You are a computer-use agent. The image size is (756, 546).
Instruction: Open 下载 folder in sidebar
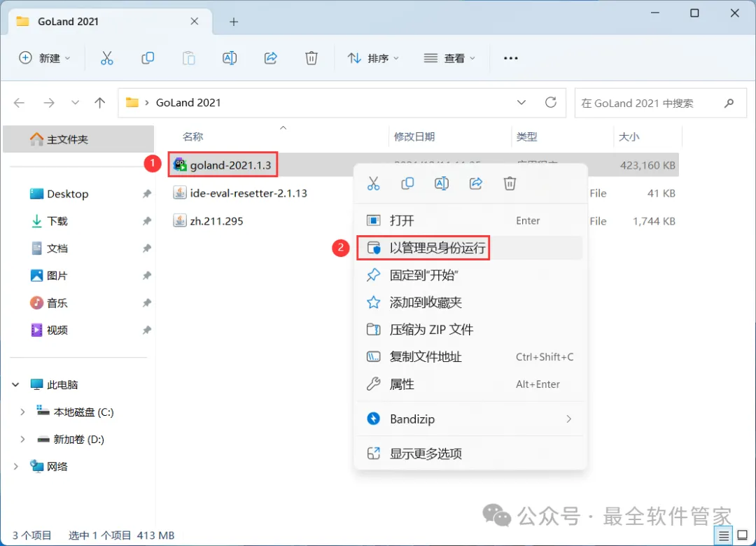[49, 221]
